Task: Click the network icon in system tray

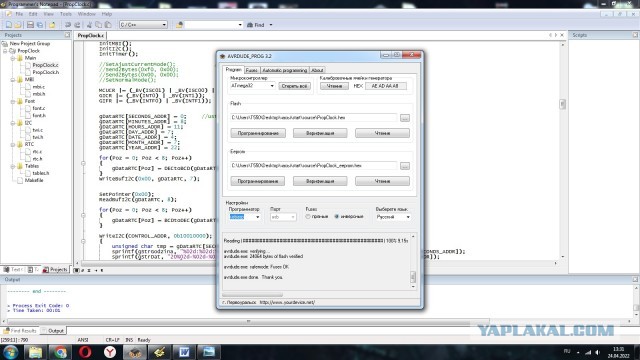Action: (x=588, y=352)
